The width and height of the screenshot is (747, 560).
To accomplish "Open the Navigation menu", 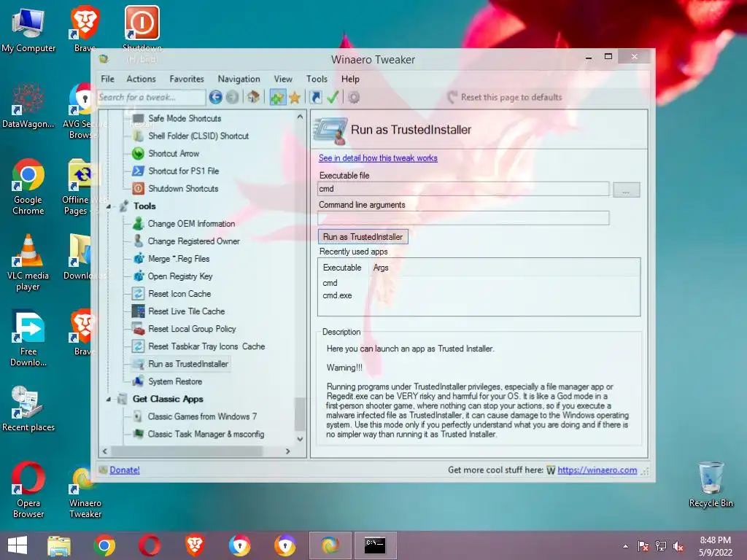I will point(239,79).
